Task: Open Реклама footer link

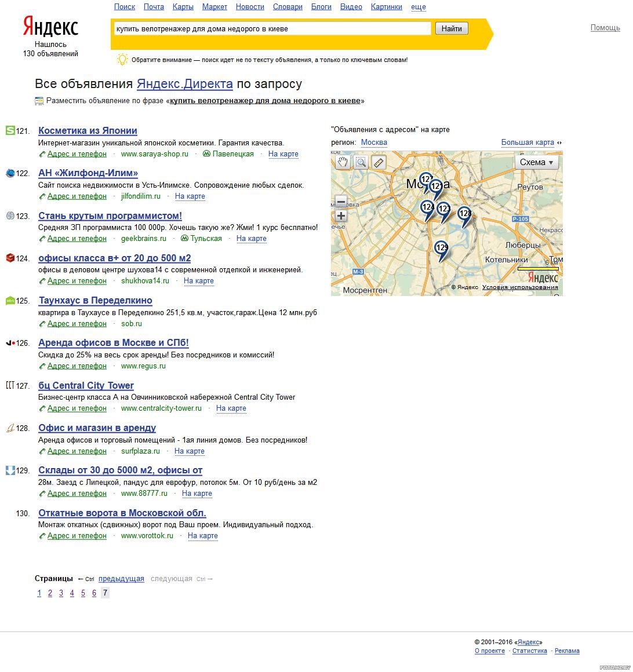Action: click(567, 651)
